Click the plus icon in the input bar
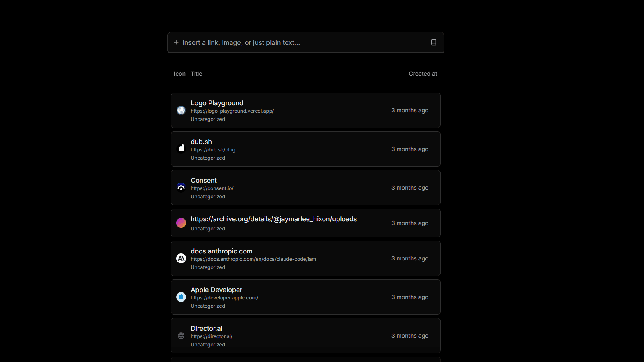This screenshot has width=644, height=362. coord(176,42)
